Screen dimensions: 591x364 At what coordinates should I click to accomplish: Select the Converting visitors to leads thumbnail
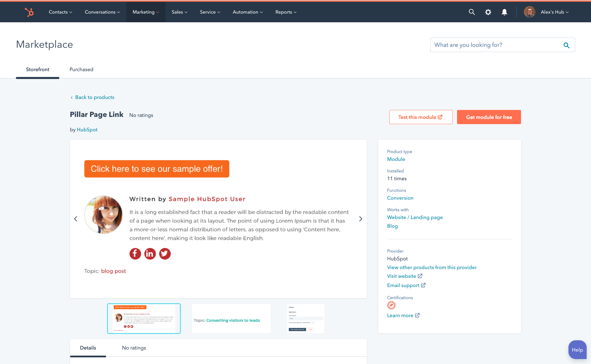point(231,319)
